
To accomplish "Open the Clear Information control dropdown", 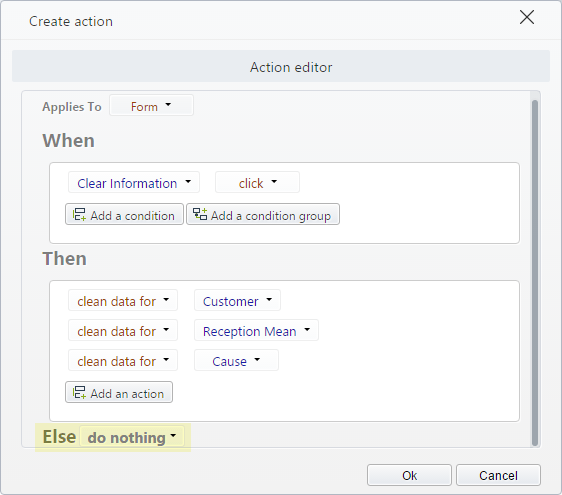I will coord(134,183).
